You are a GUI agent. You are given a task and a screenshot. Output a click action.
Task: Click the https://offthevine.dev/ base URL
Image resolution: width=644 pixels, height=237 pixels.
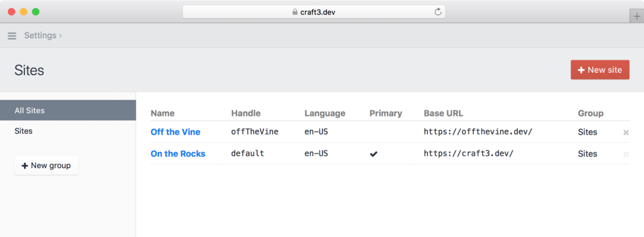click(478, 131)
